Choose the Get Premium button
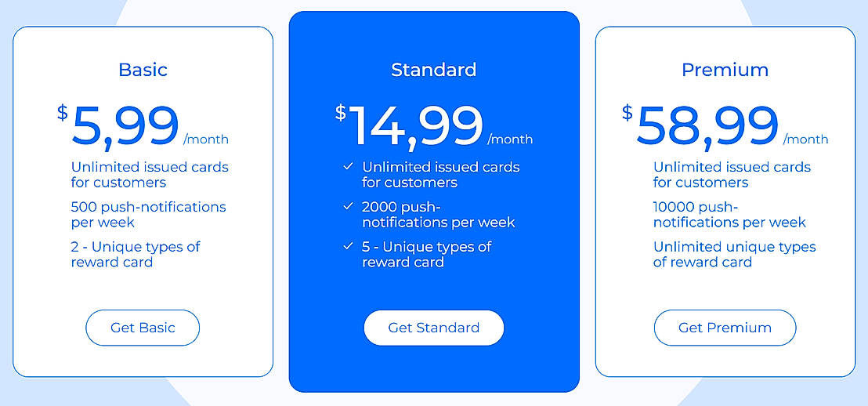The height and width of the screenshot is (406, 868). pyautogui.click(x=725, y=328)
